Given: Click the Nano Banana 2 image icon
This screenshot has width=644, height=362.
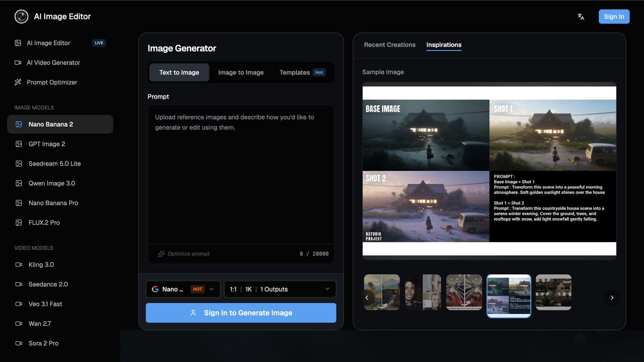Looking at the screenshot, I should 19,124.
